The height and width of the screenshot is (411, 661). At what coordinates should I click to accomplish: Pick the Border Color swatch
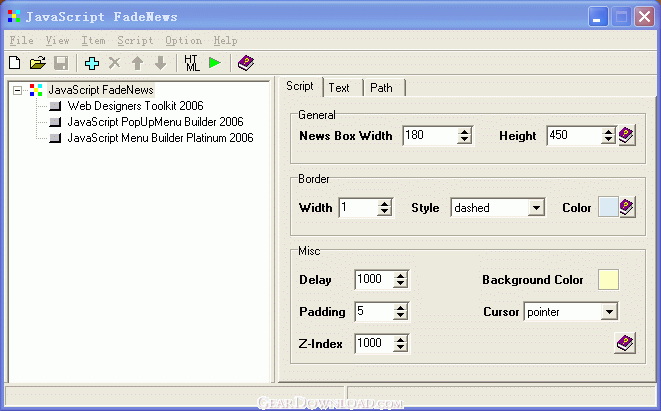[608, 207]
